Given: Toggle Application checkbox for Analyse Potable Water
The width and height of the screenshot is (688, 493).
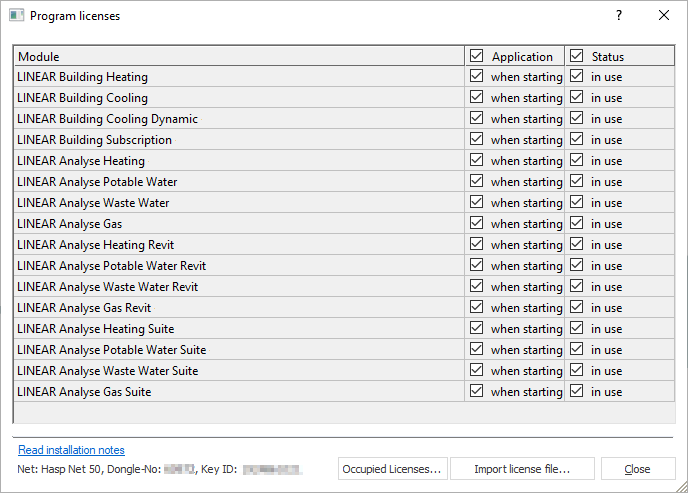Looking at the screenshot, I should [477, 182].
